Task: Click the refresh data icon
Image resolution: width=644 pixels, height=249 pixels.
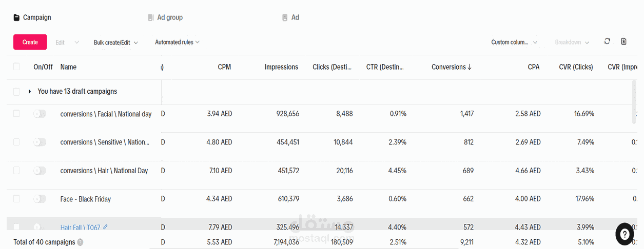Action: click(607, 42)
